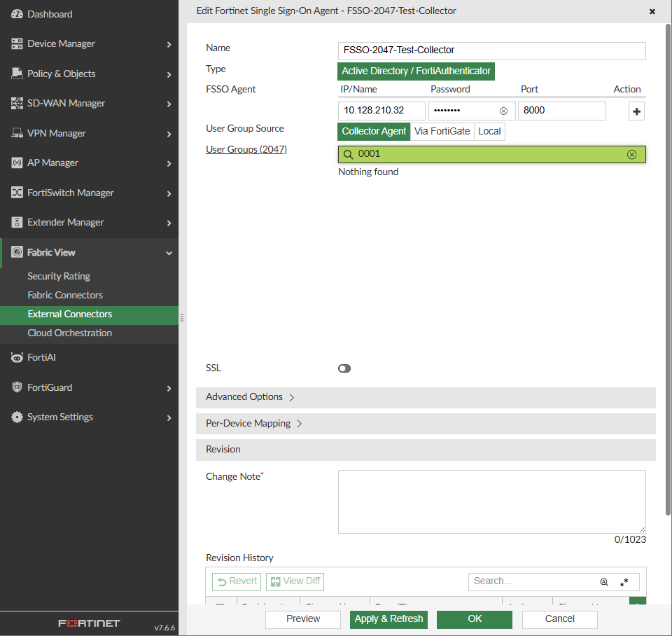Expand FortiSwitch Manager menu arrow

(169, 194)
